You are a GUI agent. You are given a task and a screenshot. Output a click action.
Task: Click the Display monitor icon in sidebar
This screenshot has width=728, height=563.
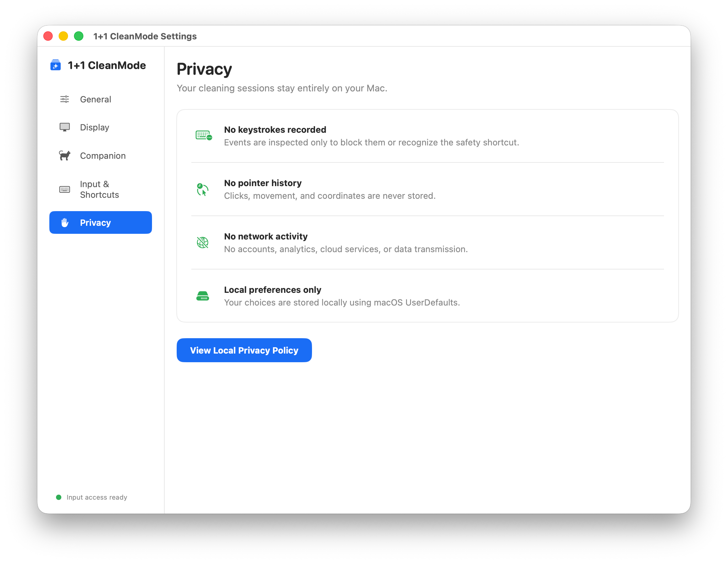pyautogui.click(x=65, y=127)
